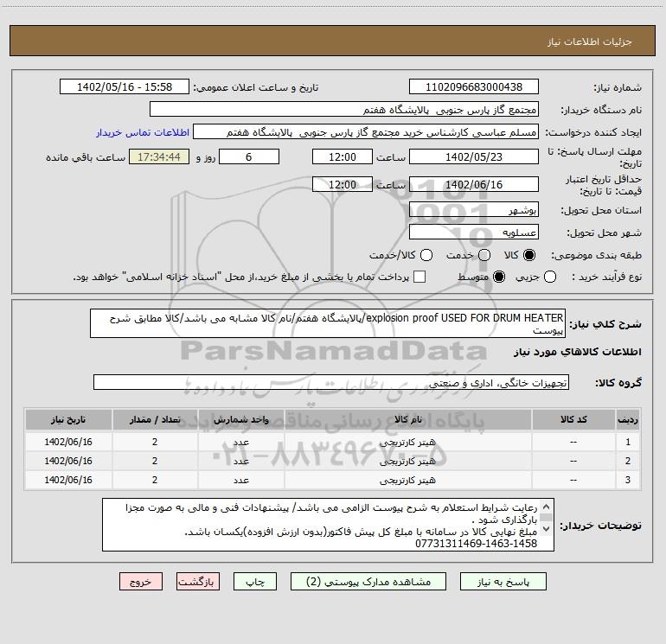
Task: Click scroll down arrow in buyer notes
Action: 547,529
